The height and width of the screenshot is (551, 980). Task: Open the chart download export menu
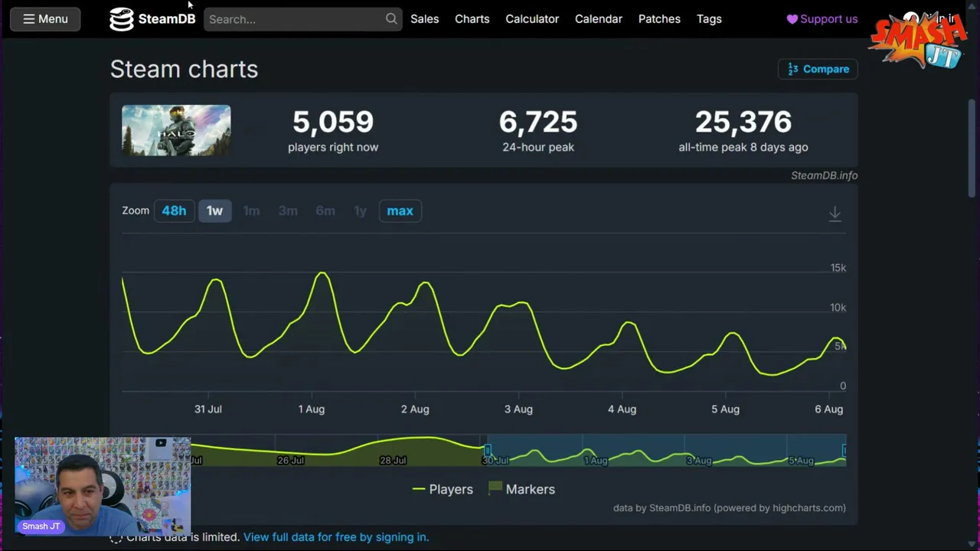click(x=835, y=214)
